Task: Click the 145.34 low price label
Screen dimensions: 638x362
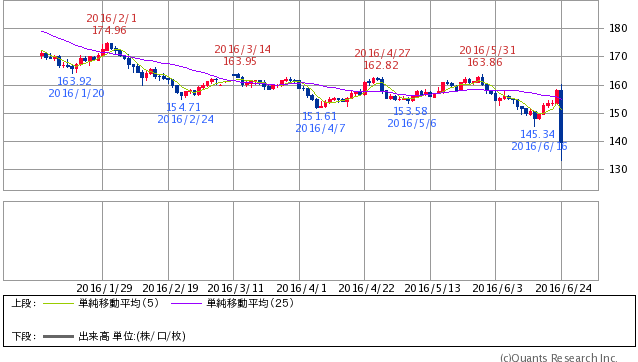Action: click(x=537, y=134)
